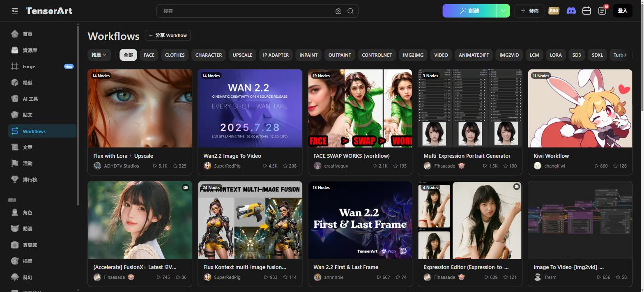Screen dimensions: 644x292
Task: Open Flux with Lora + Upscale thumbnail
Action: pos(140,108)
